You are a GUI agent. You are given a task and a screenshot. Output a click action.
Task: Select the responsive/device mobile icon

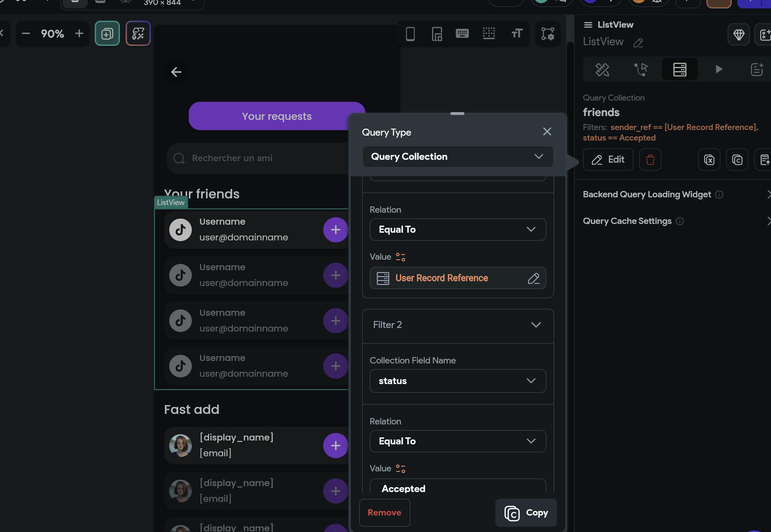pyautogui.click(x=410, y=33)
